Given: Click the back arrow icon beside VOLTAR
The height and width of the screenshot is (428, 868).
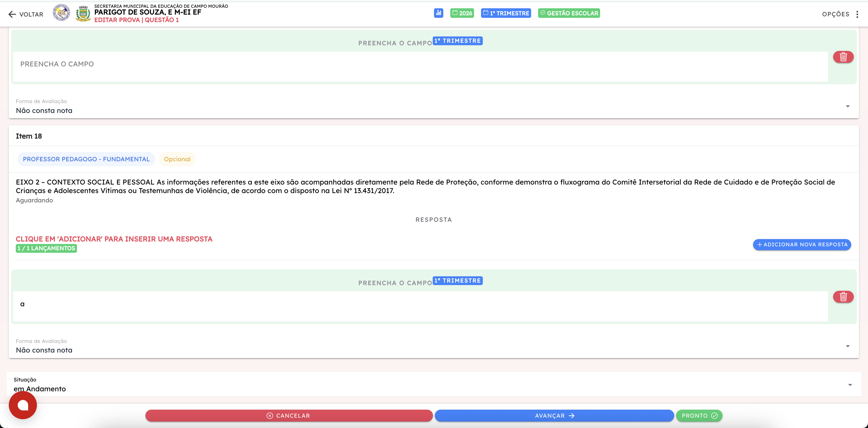Looking at the screenshot, I should point(12,14).
